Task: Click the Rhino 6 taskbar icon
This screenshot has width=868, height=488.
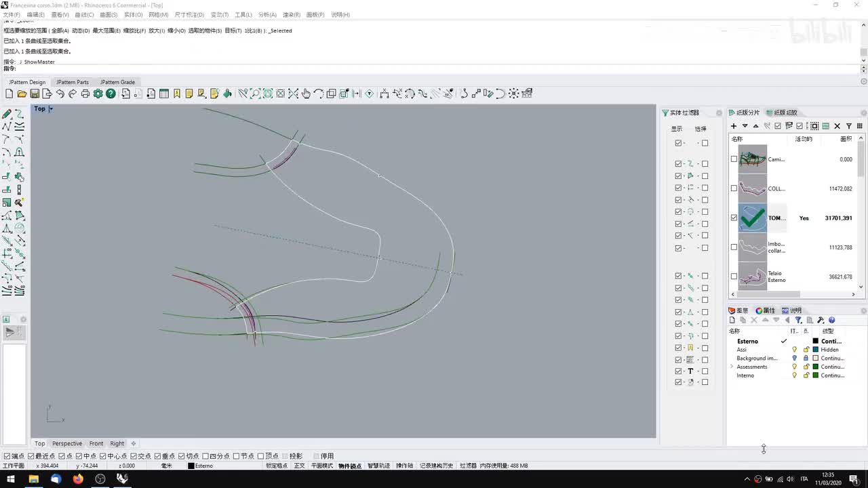Action: click(x=122, y=479)
